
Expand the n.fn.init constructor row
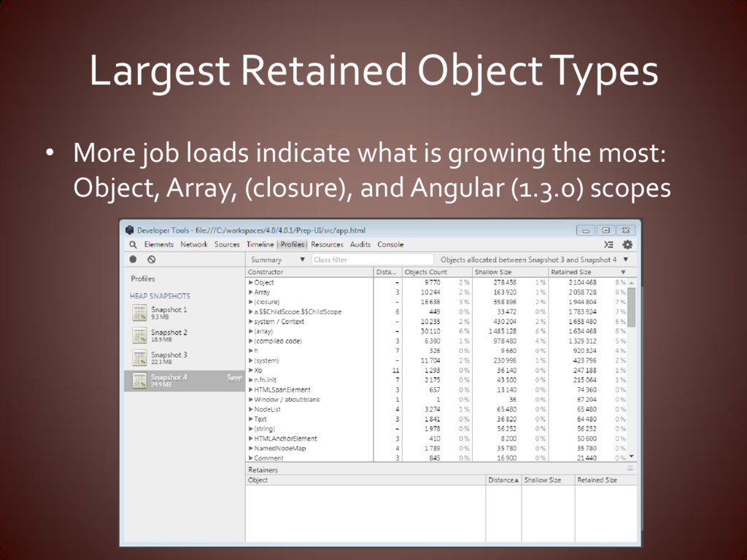tap(251, 380)
